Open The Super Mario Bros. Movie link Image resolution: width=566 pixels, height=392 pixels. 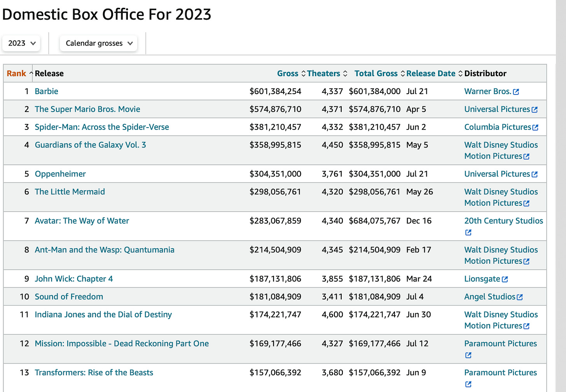tap(87, 109)
